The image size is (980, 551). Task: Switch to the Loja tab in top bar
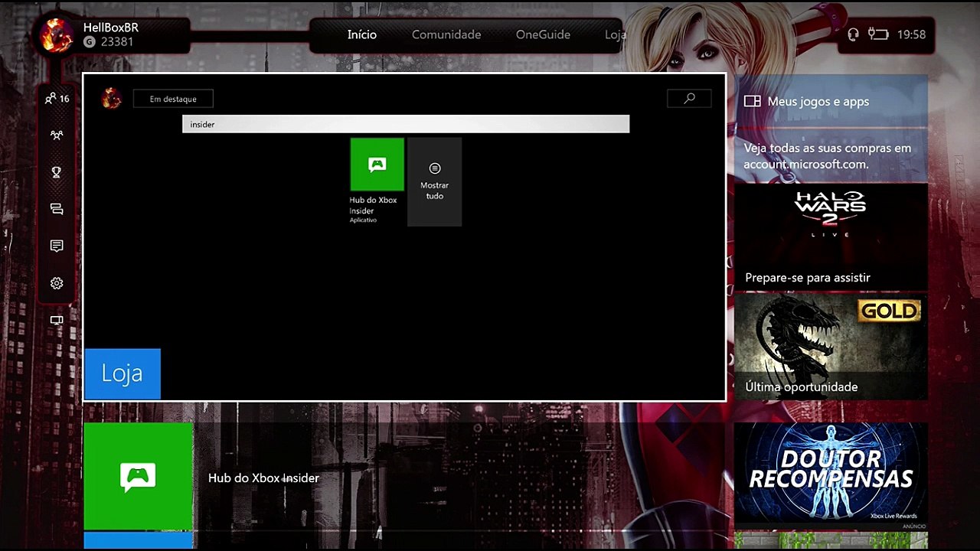pos(615,34)
